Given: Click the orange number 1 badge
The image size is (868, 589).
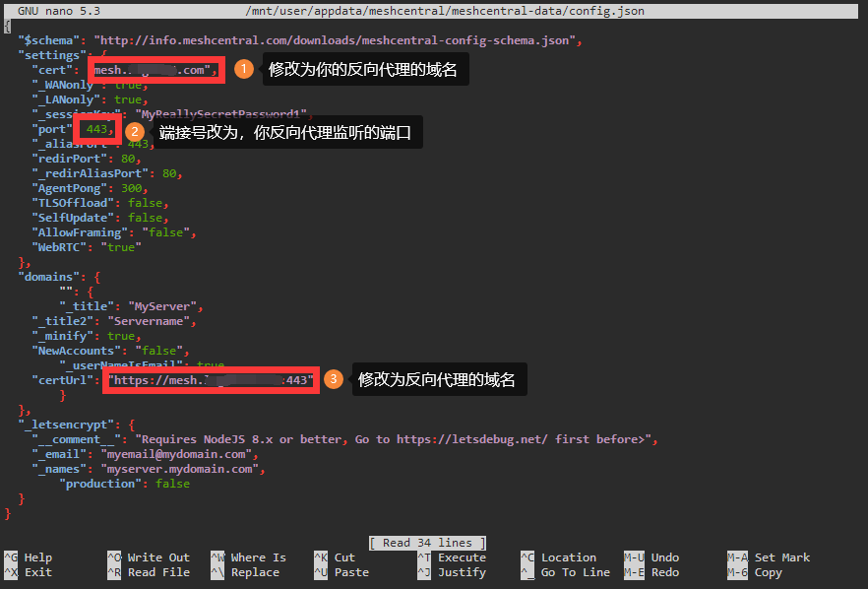Looking at the screenshot, I should click(x=244, y=70).
